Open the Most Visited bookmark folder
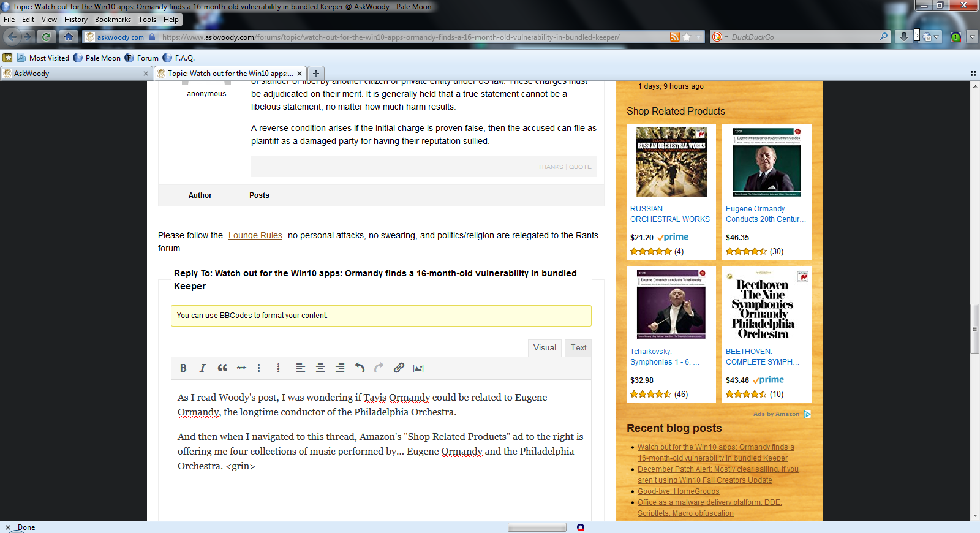Screen dimensions: 980x533 pos(43,58)
